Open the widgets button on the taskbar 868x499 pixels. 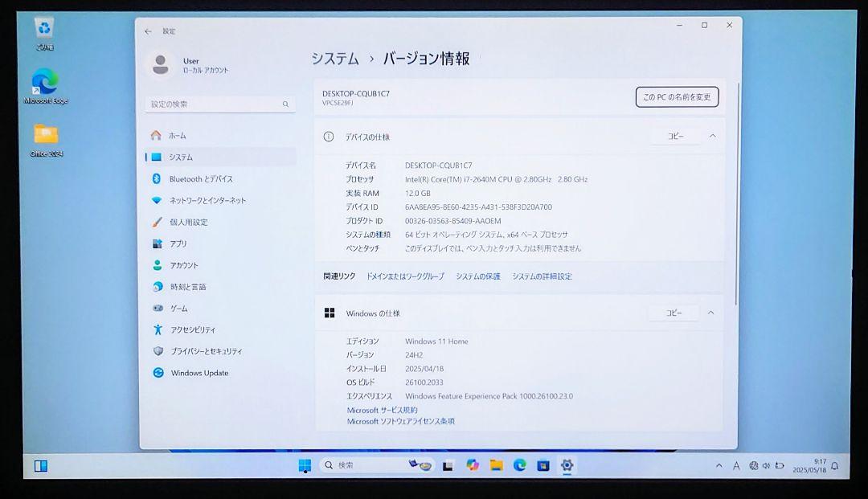coord(40,466)
